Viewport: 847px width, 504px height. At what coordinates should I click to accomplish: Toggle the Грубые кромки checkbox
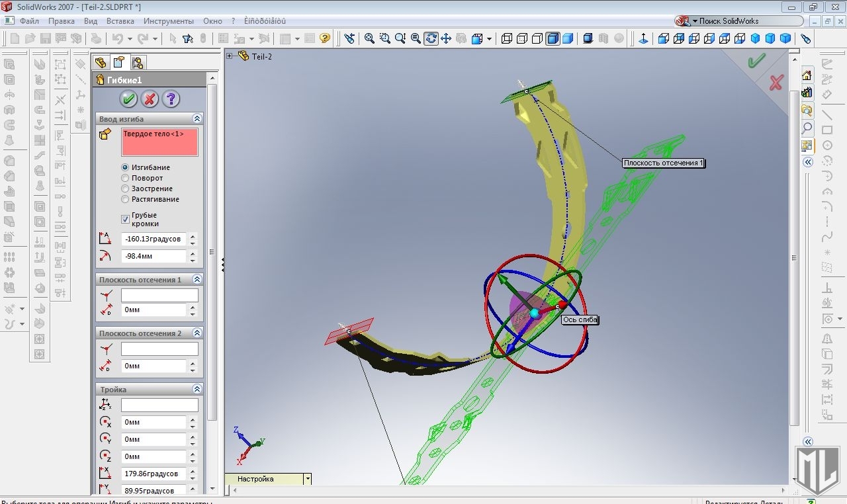point(126,219)
